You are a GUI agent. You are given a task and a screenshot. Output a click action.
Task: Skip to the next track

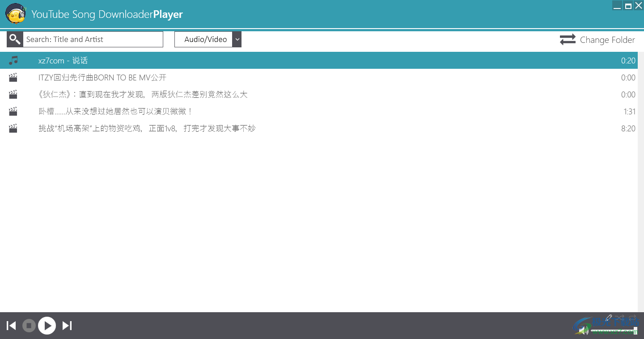pos(67,326)
